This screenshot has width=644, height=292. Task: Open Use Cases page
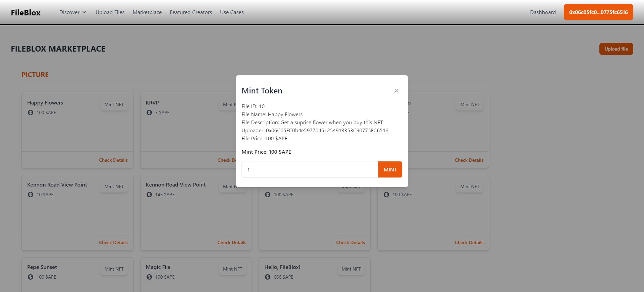tap(232, 12)
